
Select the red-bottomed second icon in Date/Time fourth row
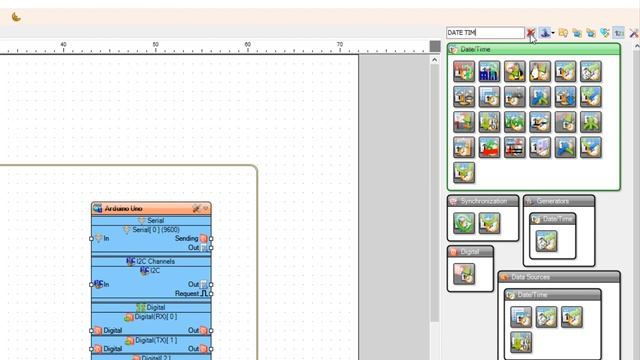(489, 147)
